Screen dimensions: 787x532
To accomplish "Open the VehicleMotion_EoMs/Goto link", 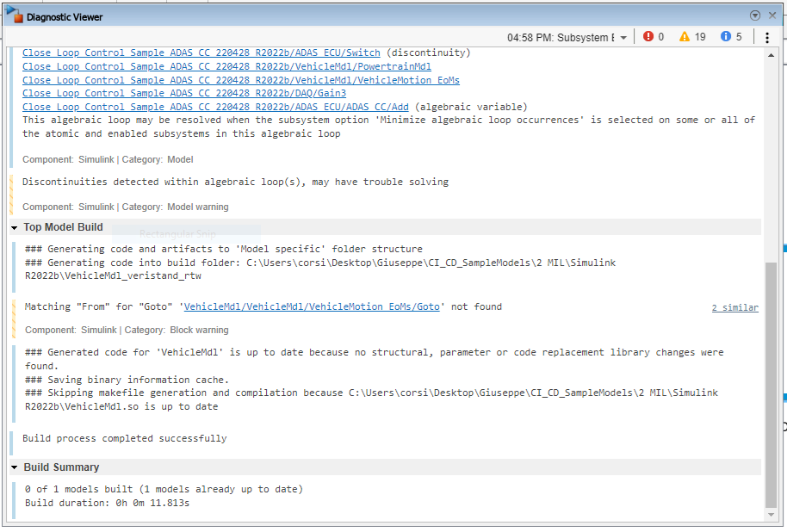I will [x=312, y=306].
